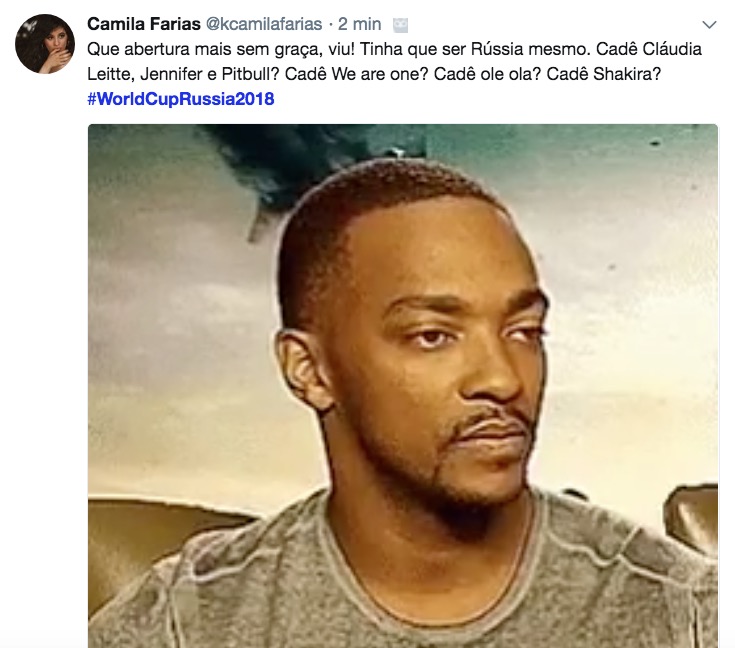
Task: Click the gray owl icon beside the timestamp
Action: [400, 25]
